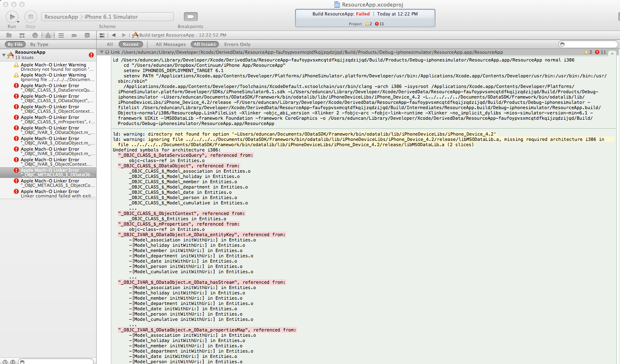
Task: Show recent issues clock filter
Action: pos(5,362)
